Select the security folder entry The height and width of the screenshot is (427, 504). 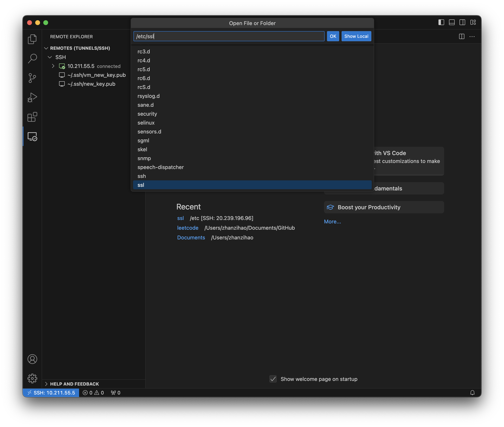click(x=147, y=114)
